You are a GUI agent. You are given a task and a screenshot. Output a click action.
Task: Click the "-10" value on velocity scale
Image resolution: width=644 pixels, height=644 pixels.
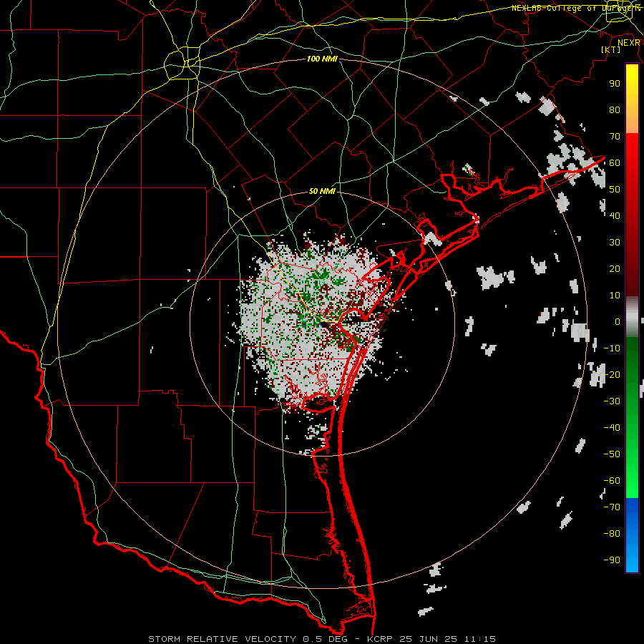click(612, 348)
